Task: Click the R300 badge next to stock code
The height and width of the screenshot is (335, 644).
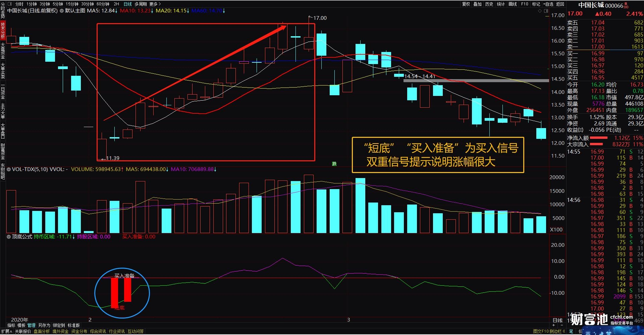Action: (626, 5)
